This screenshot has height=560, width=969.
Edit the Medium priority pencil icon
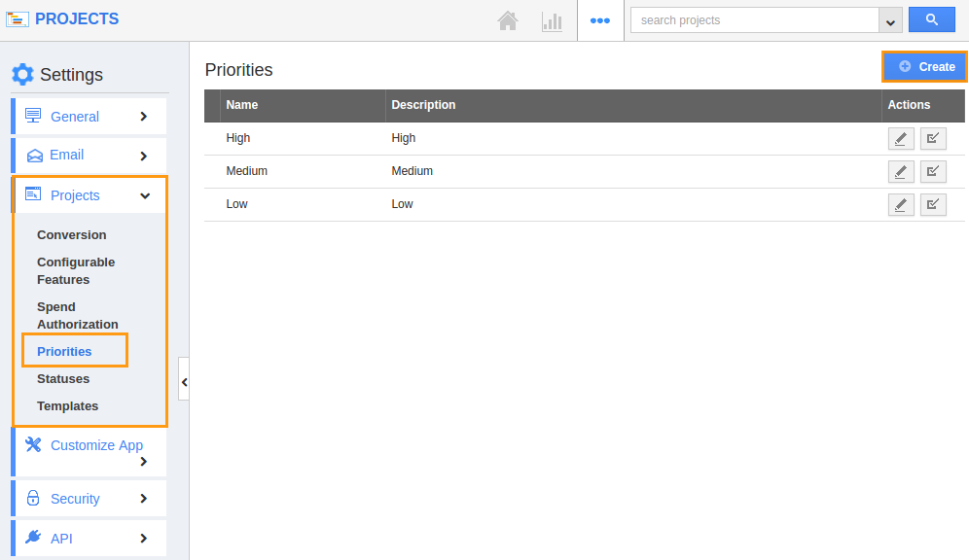(x=900, y=172)
